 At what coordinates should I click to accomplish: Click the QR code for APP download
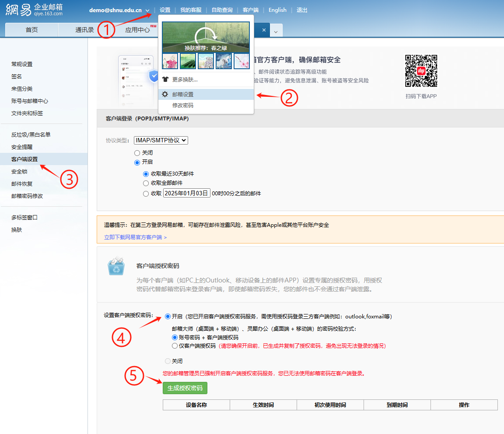(421, 71)
